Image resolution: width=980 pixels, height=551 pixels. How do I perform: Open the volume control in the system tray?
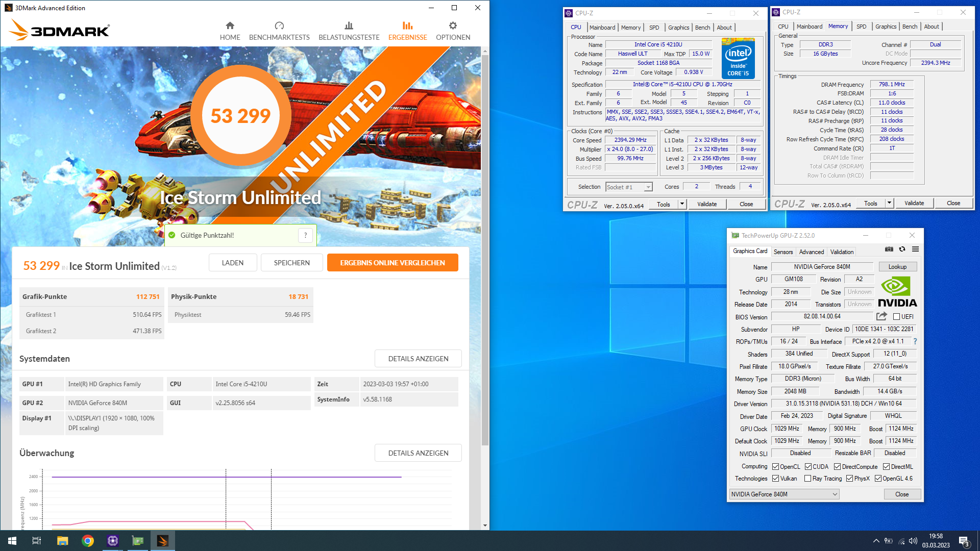[913, 541]
